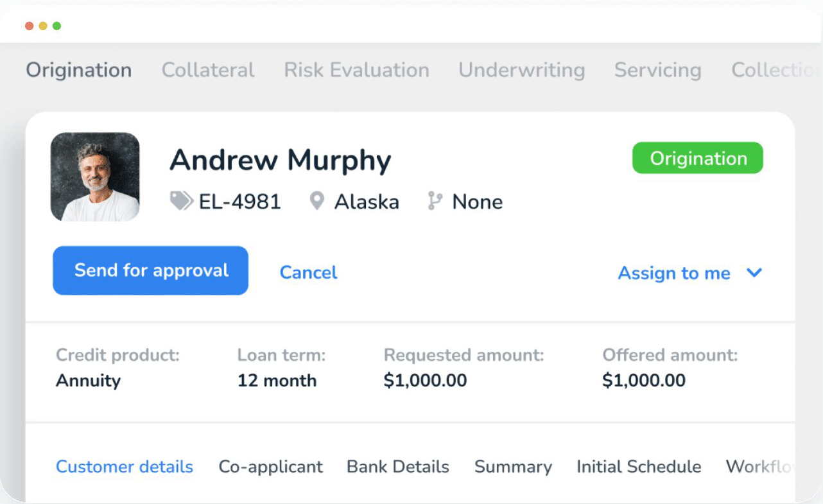Select the Servicing tab
This screenshot has height=504, width=823.
point(657,70)
